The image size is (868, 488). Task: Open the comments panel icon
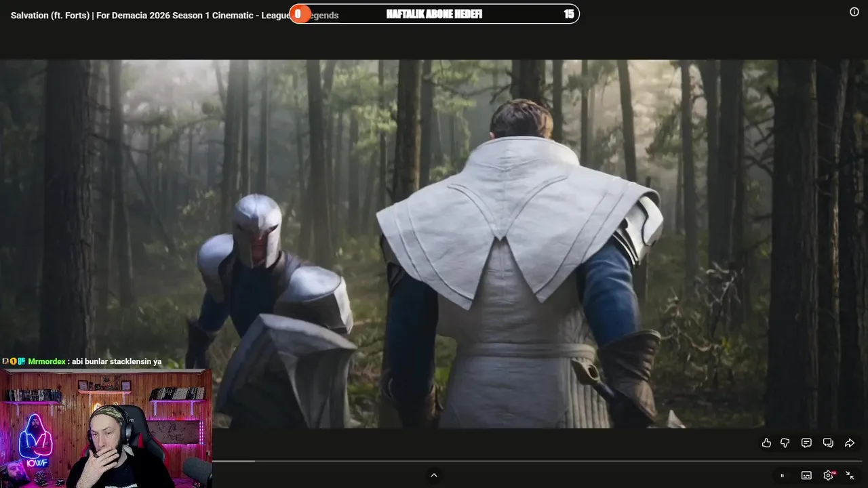coord(806,443)
